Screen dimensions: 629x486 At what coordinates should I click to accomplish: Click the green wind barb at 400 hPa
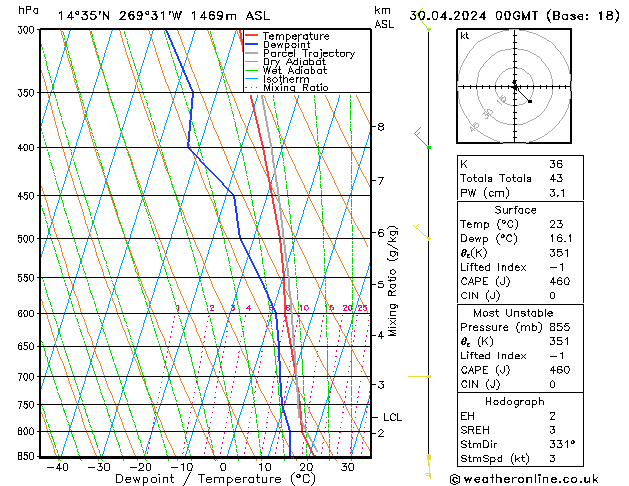pyautogui.click(x=422, y=138)
